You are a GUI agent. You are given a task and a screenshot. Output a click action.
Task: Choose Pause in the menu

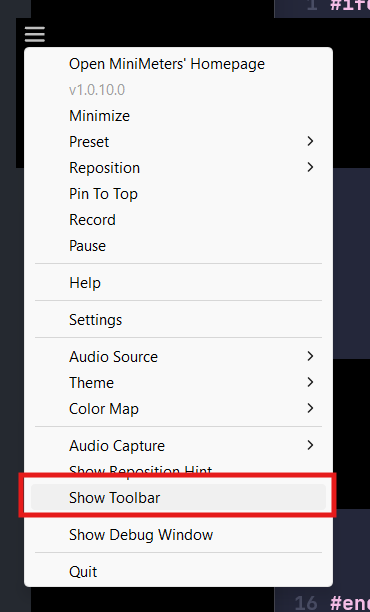click(178, 246)
